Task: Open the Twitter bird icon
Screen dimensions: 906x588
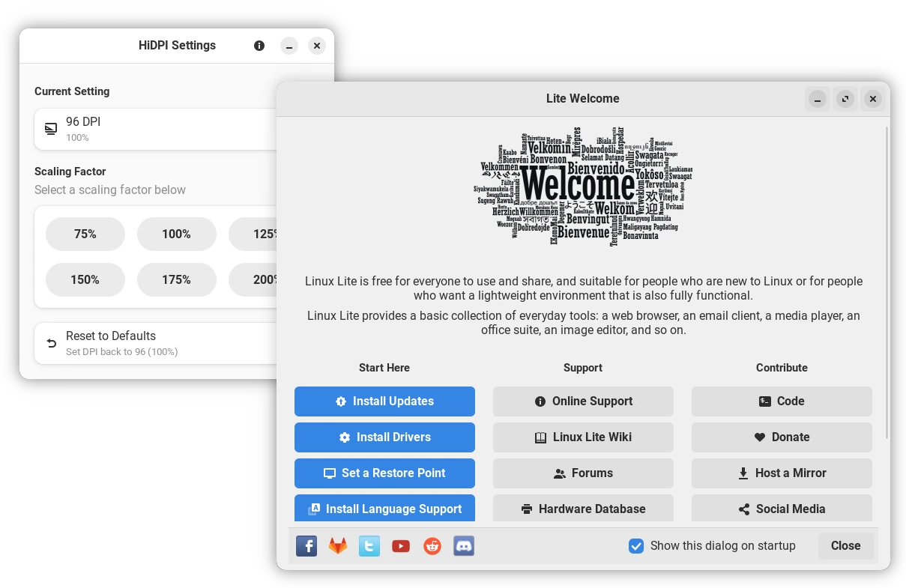Action: [369, 546]
